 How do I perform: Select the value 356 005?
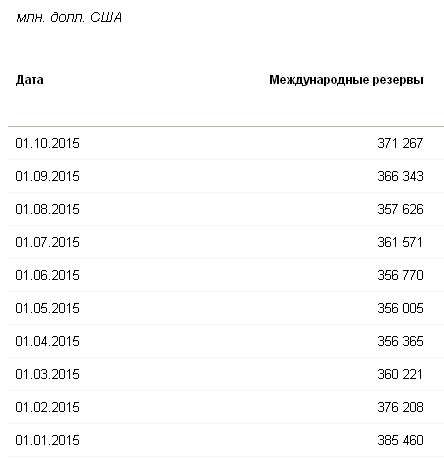pyautogui.click(x=400, y=308)
